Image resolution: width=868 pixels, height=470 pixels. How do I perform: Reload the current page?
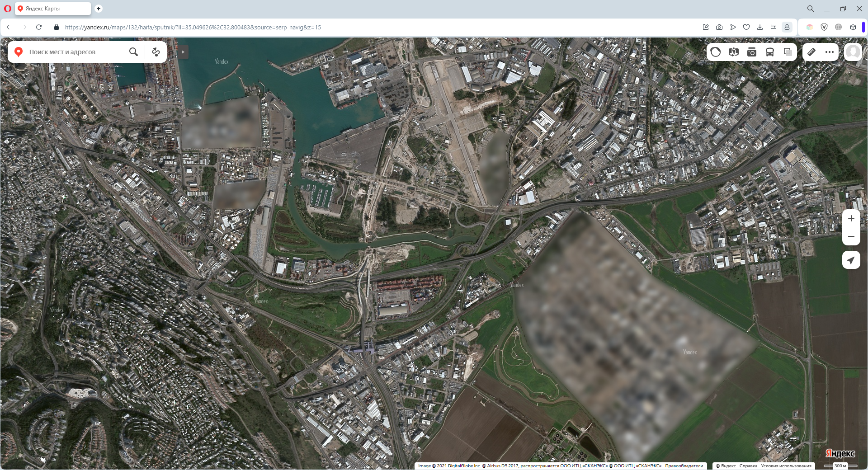[39, 27]
